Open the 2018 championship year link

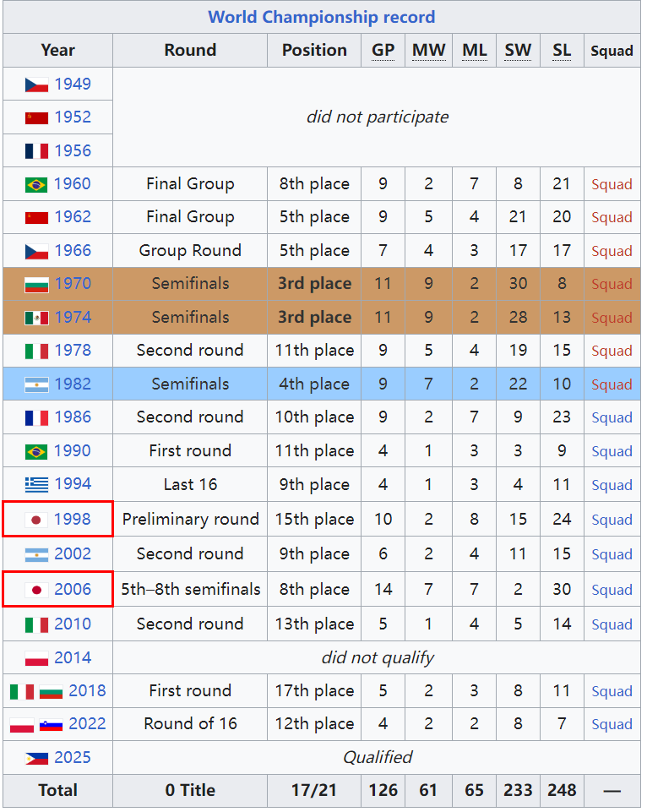87,690
